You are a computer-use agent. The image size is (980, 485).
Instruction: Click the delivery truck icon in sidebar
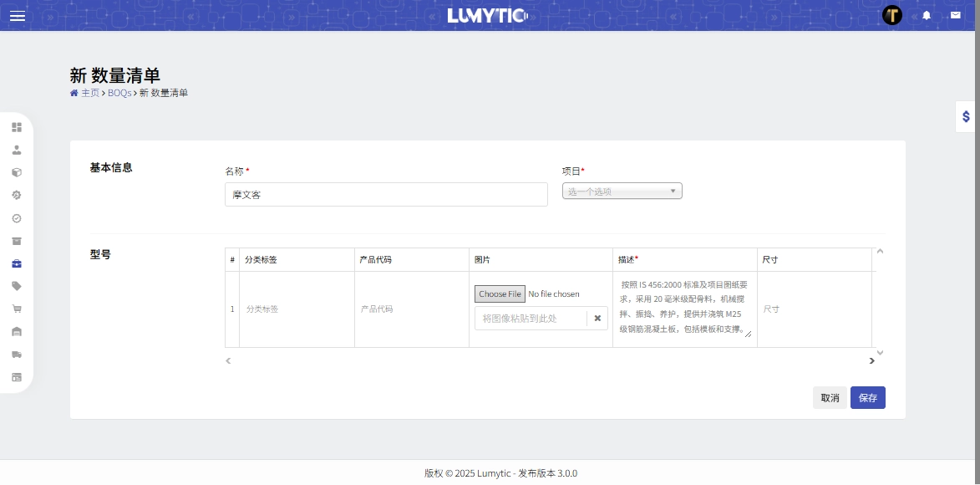point(17,355)
